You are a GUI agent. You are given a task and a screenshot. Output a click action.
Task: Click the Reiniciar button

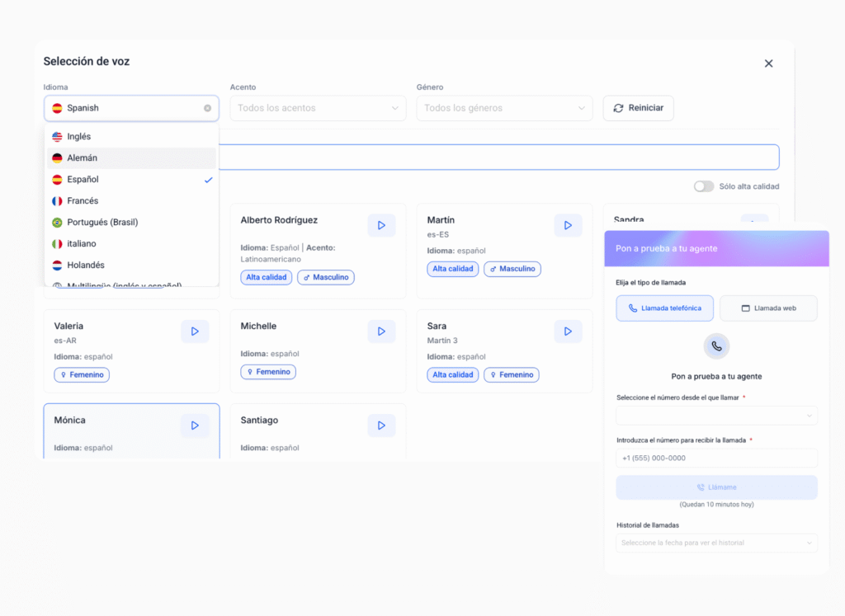(x=639, y=108)
